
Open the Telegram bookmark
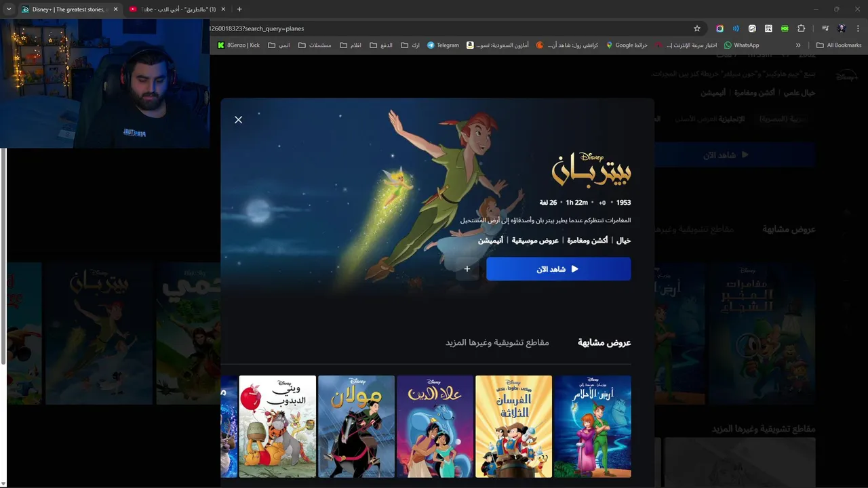pyautogui.click(x=443, y=45)
